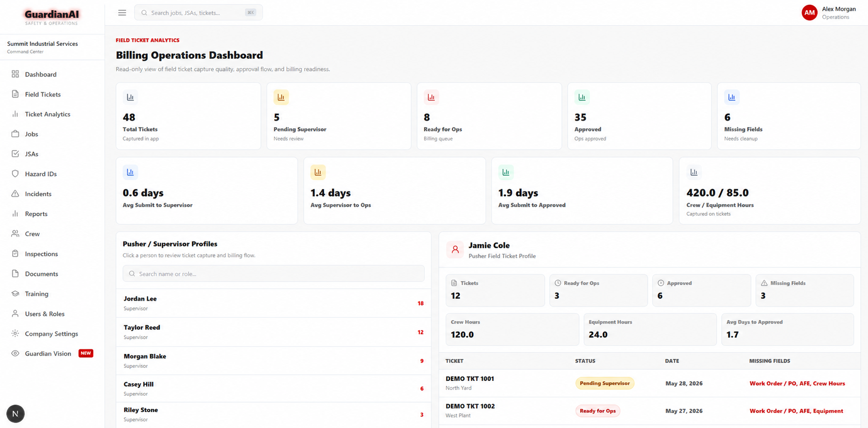Click the 0.6 days Avg Submit value
The height and width of the screenshot is (428, 868).
(143, 193)
